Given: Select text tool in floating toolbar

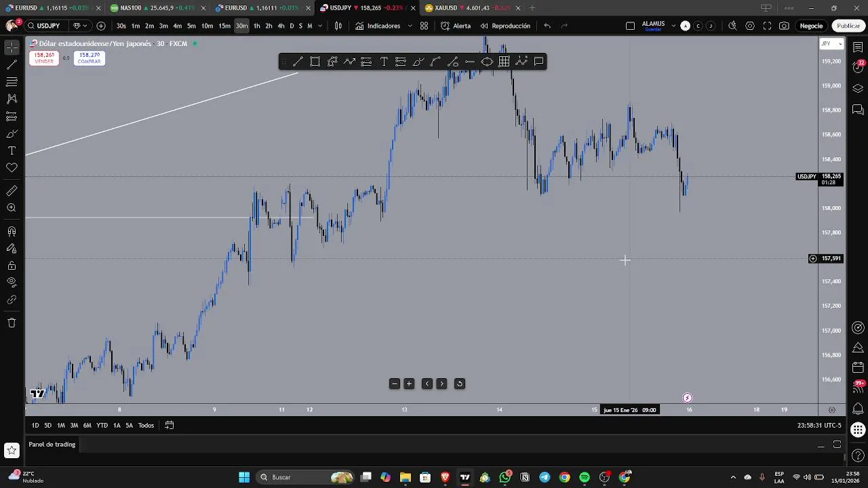Looking at the screenshot, I should point(384,62).
